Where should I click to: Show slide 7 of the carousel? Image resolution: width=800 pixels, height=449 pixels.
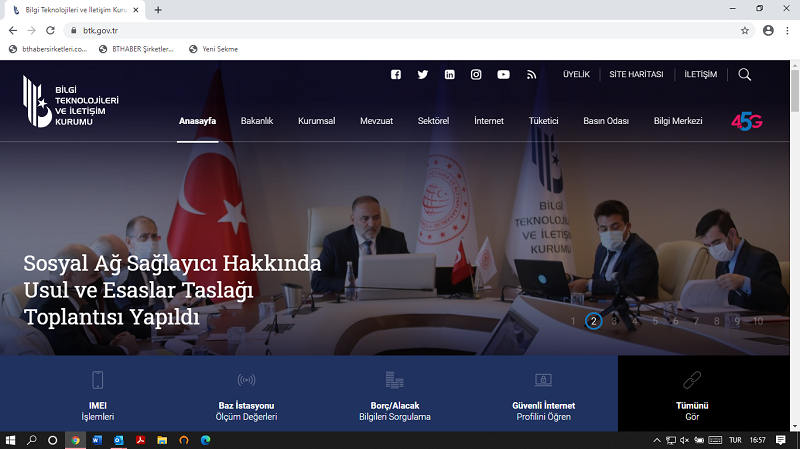[x=696, y=321]
